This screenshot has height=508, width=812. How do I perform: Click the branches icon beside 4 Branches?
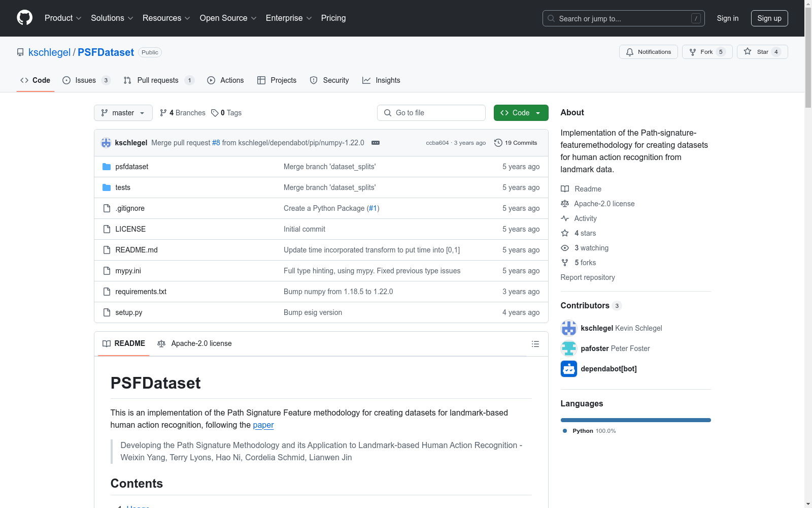pos(163,113)
